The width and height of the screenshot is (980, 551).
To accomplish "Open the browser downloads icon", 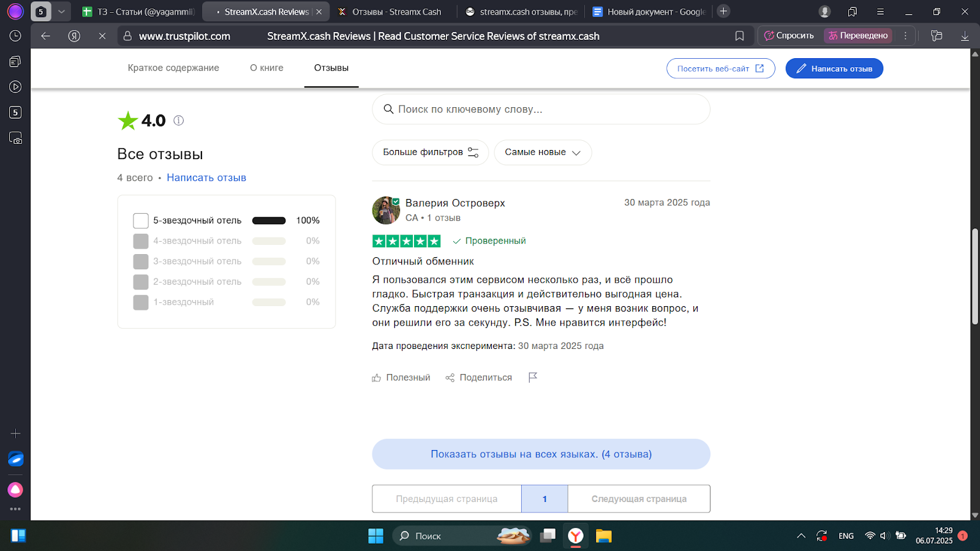I will point(965,36).
